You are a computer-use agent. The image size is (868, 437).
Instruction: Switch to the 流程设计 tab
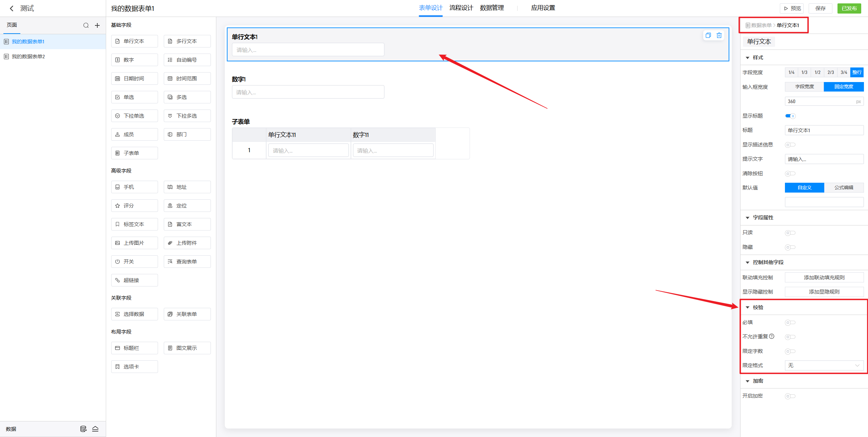(x=461, y=8)
